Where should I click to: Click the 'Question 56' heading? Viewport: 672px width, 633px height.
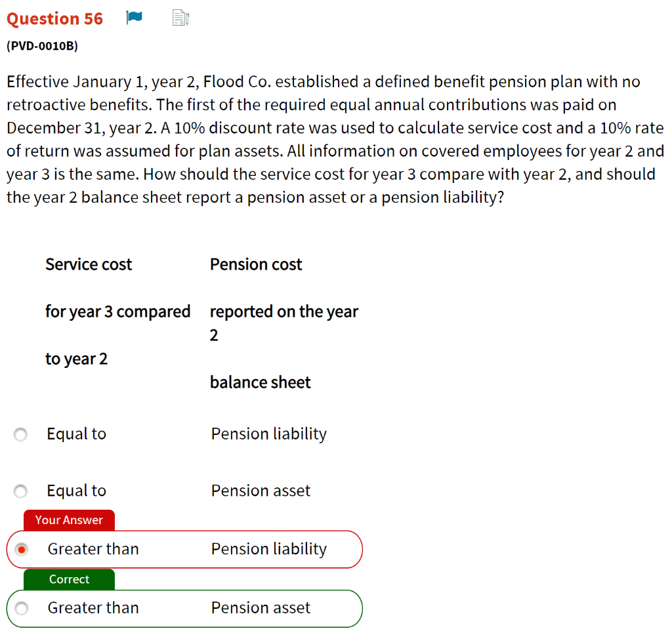pyautogui.click(x=54, y=18)
